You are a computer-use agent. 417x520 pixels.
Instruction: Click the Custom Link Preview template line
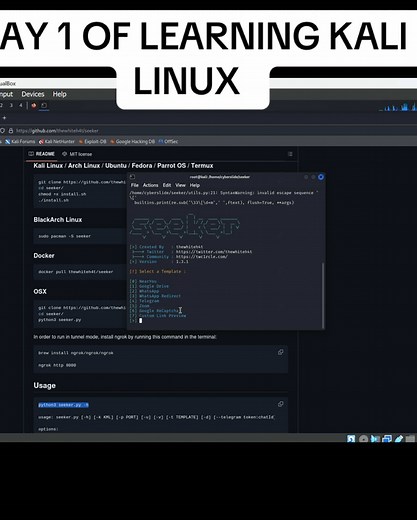[158, 315]
